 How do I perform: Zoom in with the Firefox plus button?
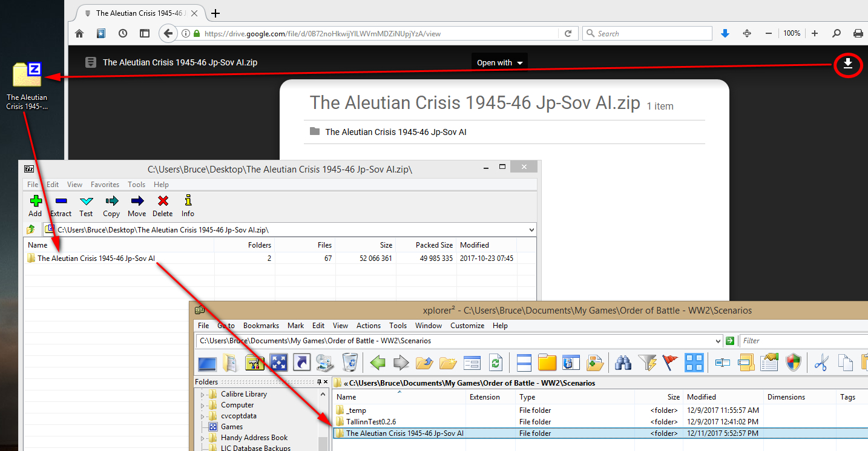815,33
